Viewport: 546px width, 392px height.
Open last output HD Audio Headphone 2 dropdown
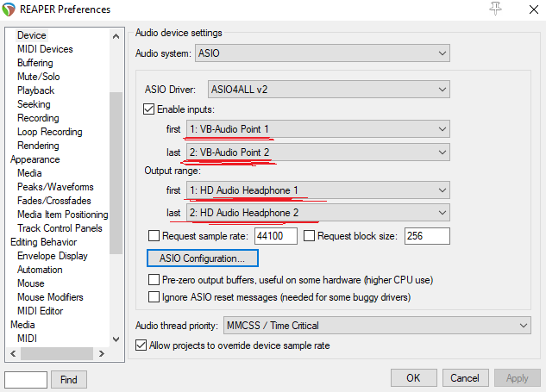[x=318, y=213]
